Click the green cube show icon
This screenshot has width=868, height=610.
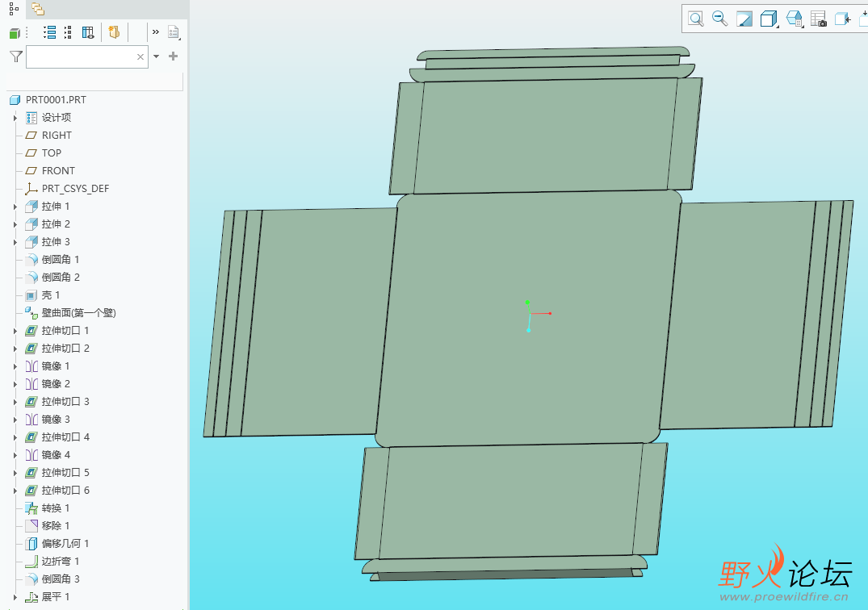[x=15, y=33]
